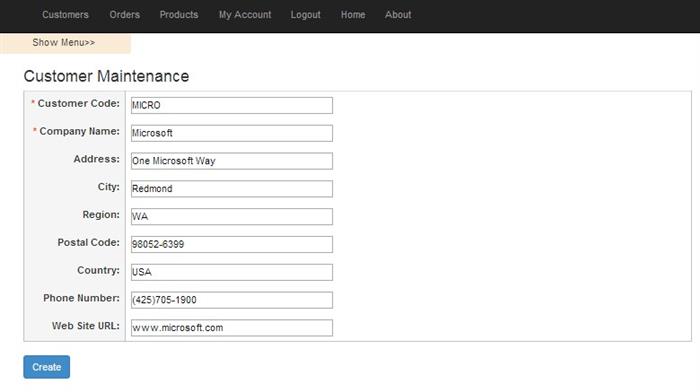700x392 pixels.
Task: Select the Postal Code input field
Action: click(x=232, y=244)
